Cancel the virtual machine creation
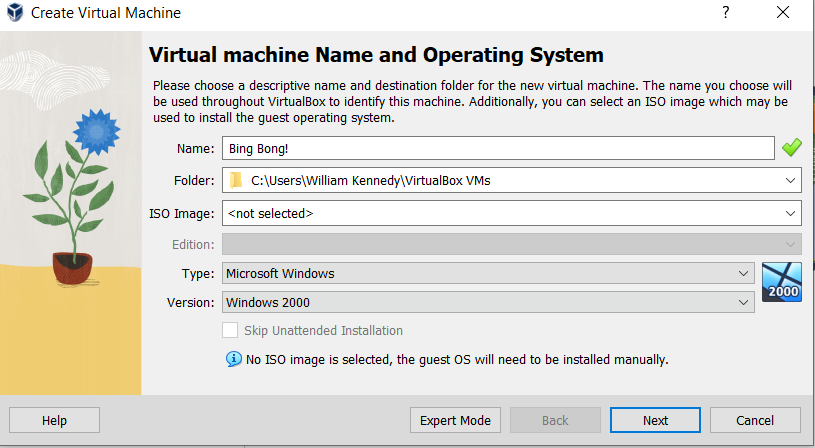This screenshot has width=815, height=448. 755,421
